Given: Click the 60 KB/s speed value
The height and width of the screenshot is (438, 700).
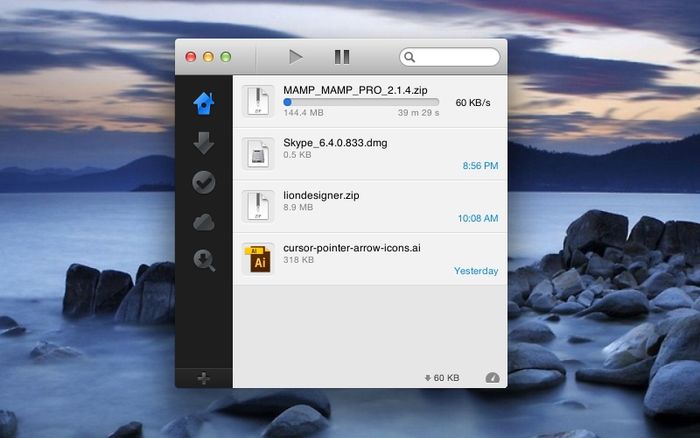Looking at the screenshot, I should click(473, 103).
